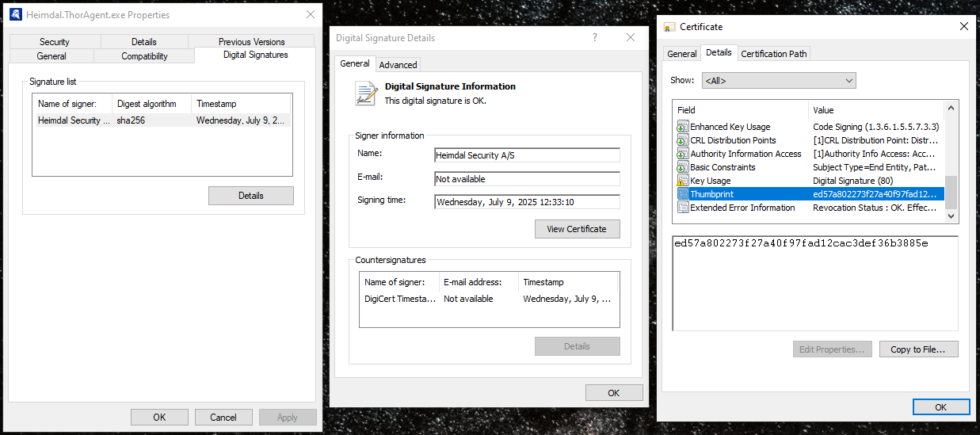Select the Details tab in Certificate window
Image resolution: width=980 pixels, height=435 pixels.
tap(719, 52)
